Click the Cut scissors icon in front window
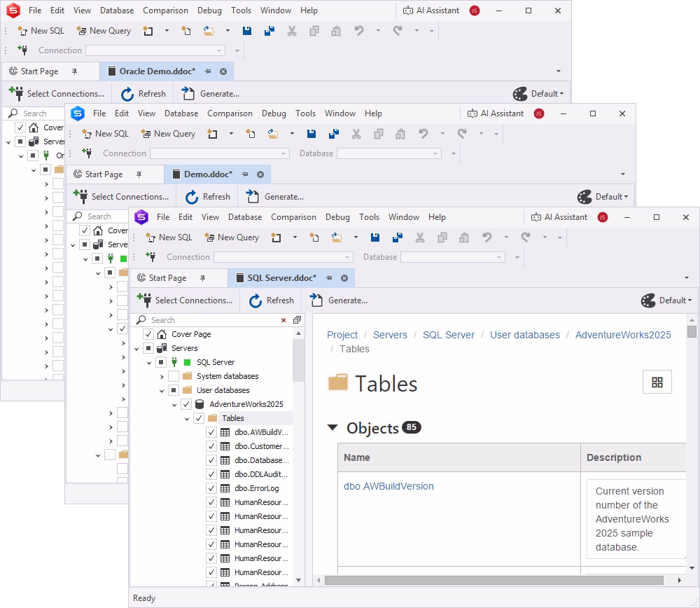 click(x=419, y=237)
